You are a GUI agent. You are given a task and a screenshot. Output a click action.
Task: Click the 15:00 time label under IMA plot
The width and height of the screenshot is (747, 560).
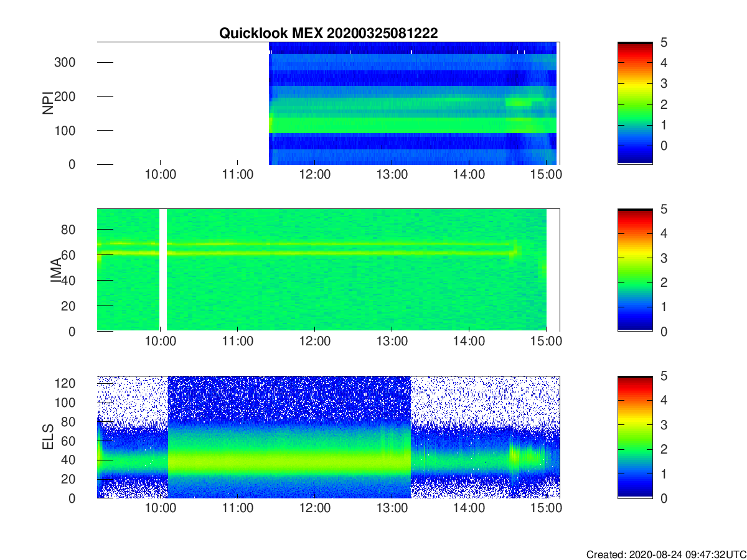(x=546, y=342)
